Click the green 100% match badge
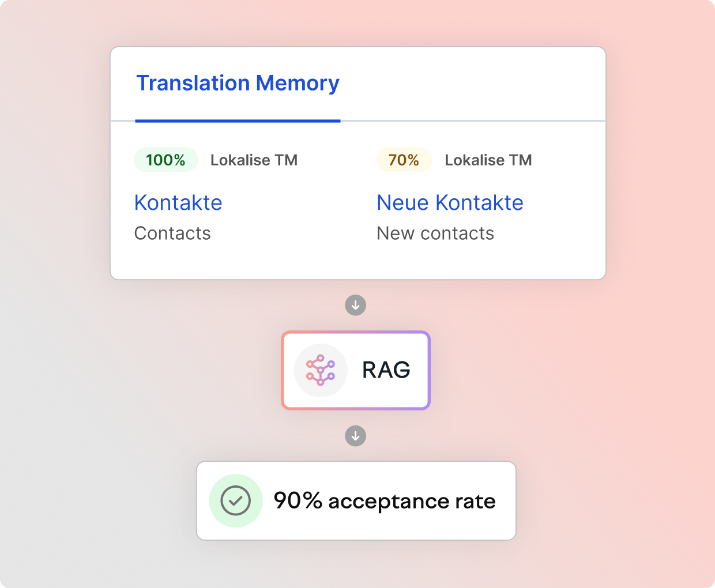The height and width of the screenshot is (588, 715). click(x=165, y=160)
